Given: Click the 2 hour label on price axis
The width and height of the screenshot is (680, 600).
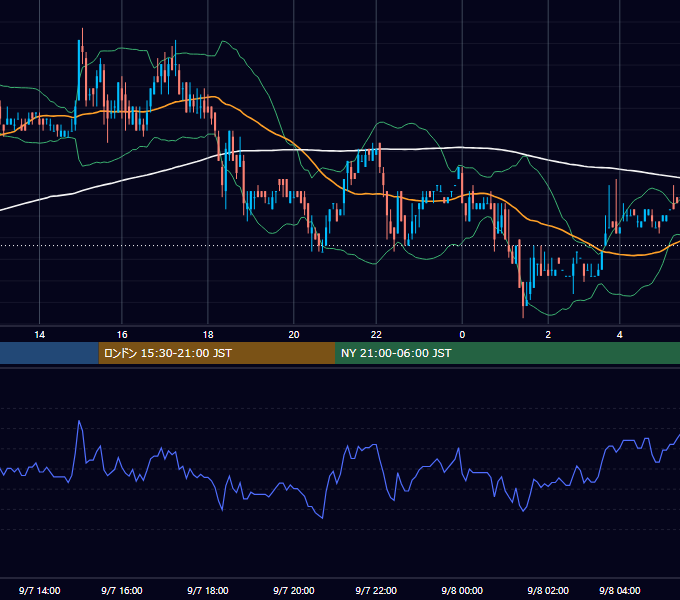Looking at the screenshot, I should 548,335.
